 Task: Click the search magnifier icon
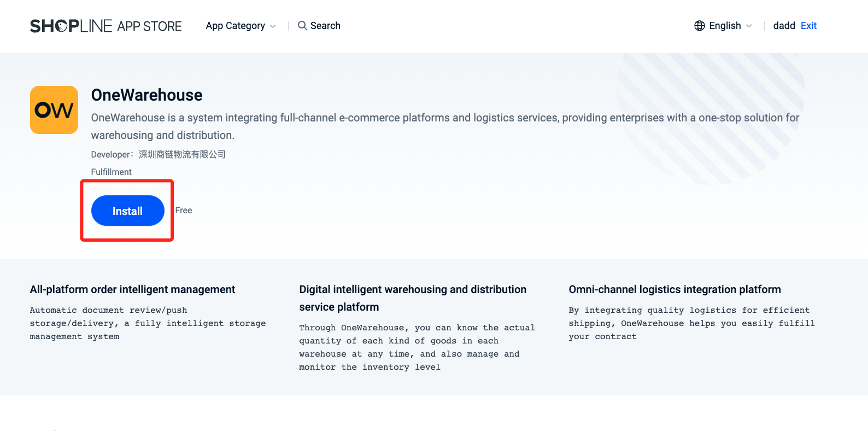point(302,26)
